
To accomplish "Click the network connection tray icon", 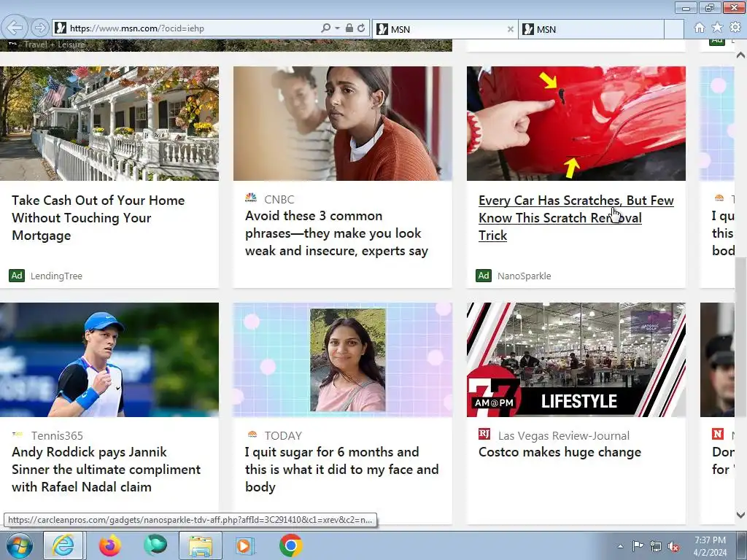I will (x=656, y=546).
